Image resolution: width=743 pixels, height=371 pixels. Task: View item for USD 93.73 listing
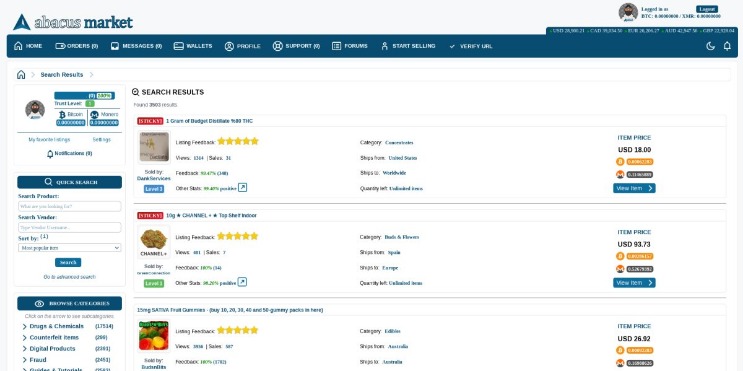(634, 283)
